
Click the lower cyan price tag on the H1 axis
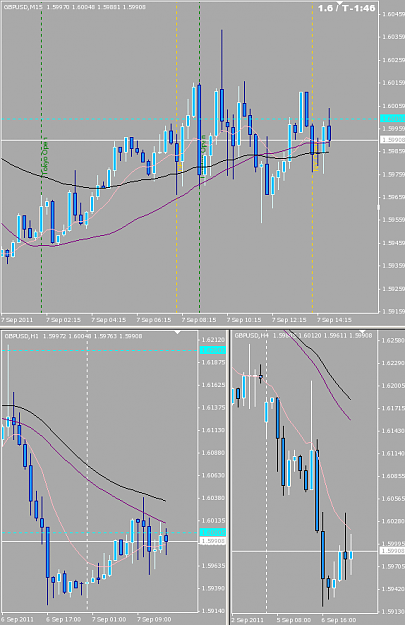tap(212, 533)
